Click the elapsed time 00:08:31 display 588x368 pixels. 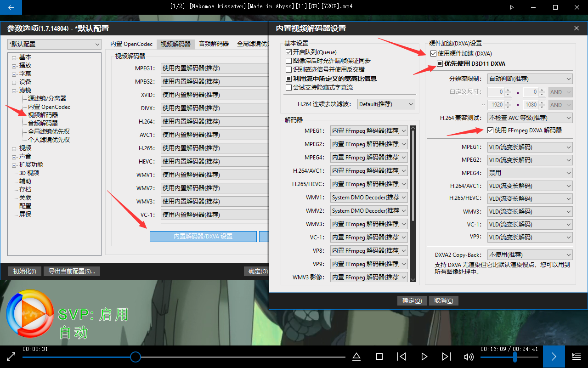35,349
